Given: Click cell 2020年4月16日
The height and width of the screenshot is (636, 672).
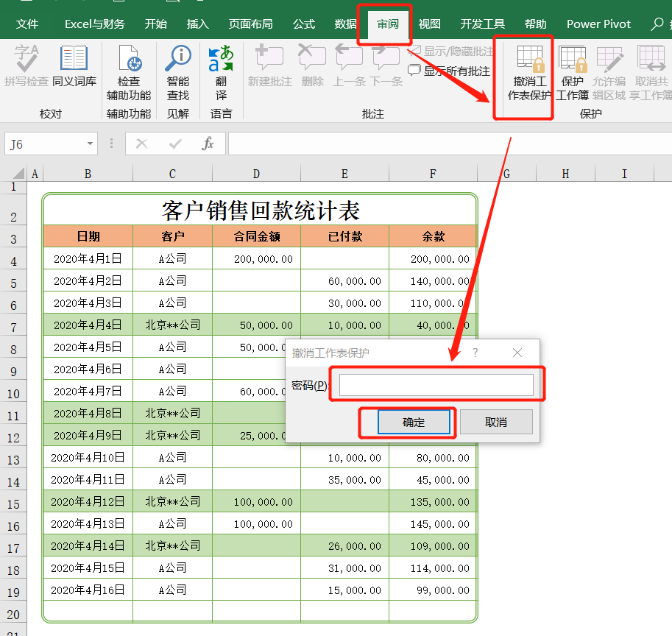Looking at the screenshot, I should tap(88, 590).
